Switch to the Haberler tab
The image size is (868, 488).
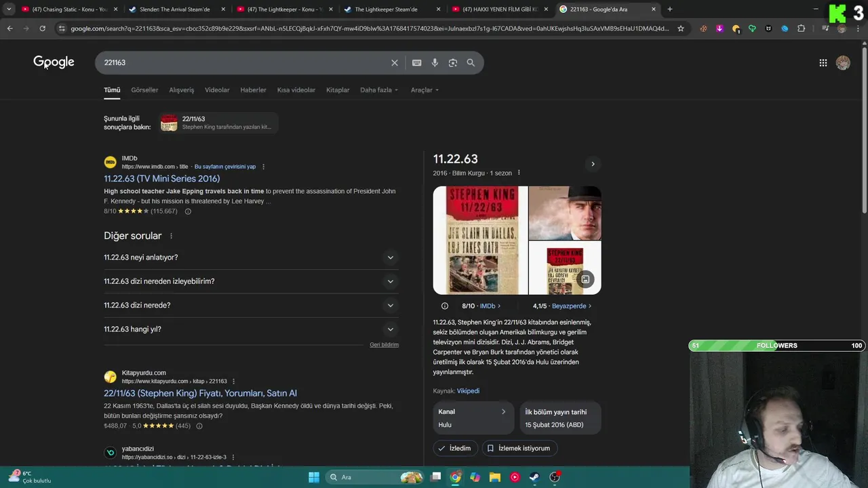click(253, 90)
